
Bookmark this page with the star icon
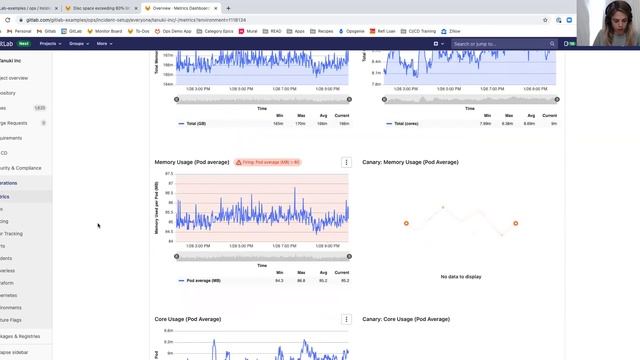[545, 20]
